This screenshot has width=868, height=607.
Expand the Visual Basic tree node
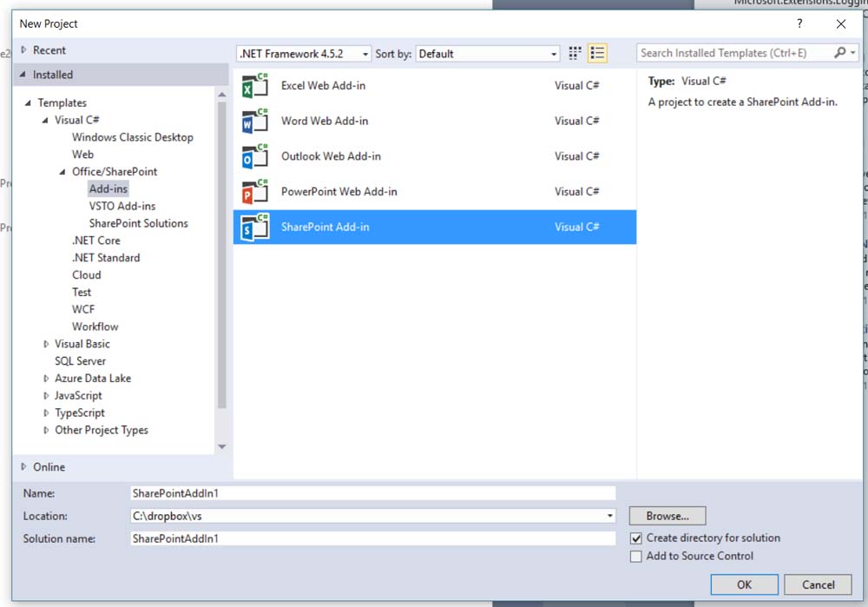47,345
